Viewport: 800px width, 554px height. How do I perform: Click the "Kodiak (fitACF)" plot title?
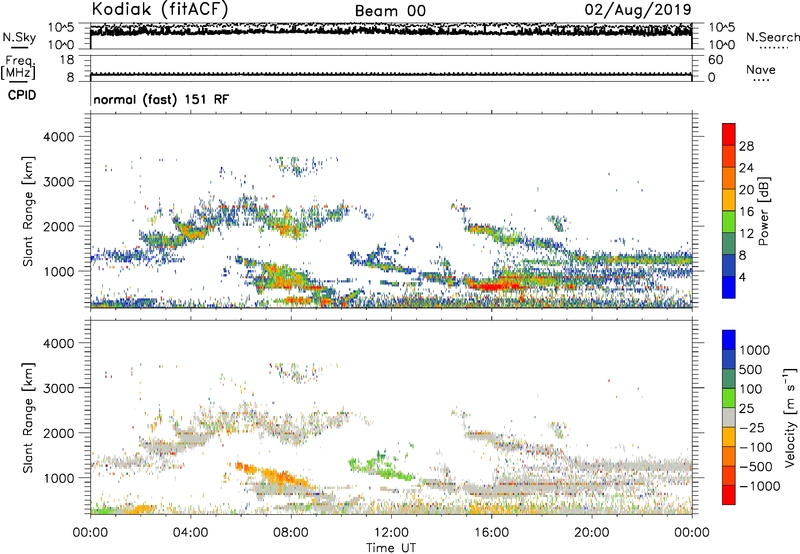(x=160, y=9)
